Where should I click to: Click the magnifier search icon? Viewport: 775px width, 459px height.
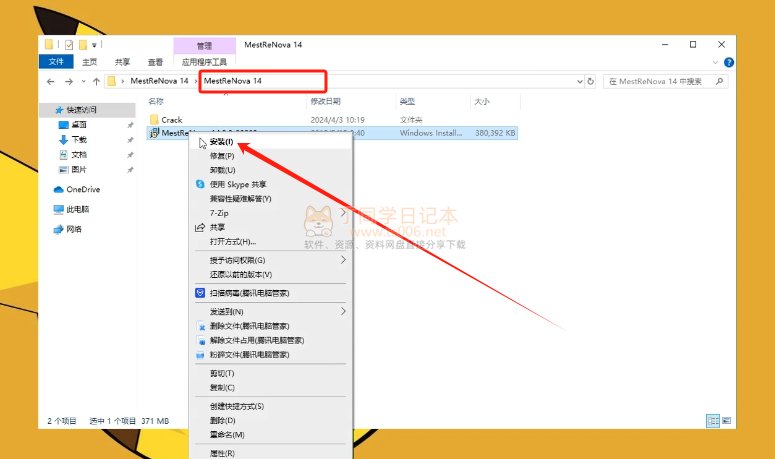pos(720,81)
